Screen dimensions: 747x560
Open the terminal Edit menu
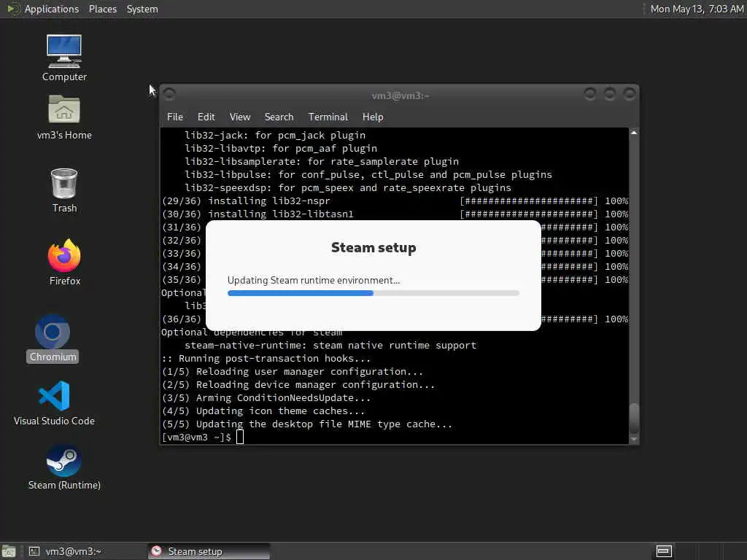pos(206,117)
